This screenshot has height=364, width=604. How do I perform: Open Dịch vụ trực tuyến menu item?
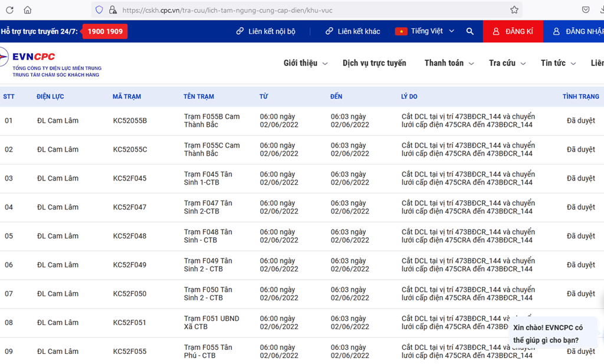click(x=374, y=63)
